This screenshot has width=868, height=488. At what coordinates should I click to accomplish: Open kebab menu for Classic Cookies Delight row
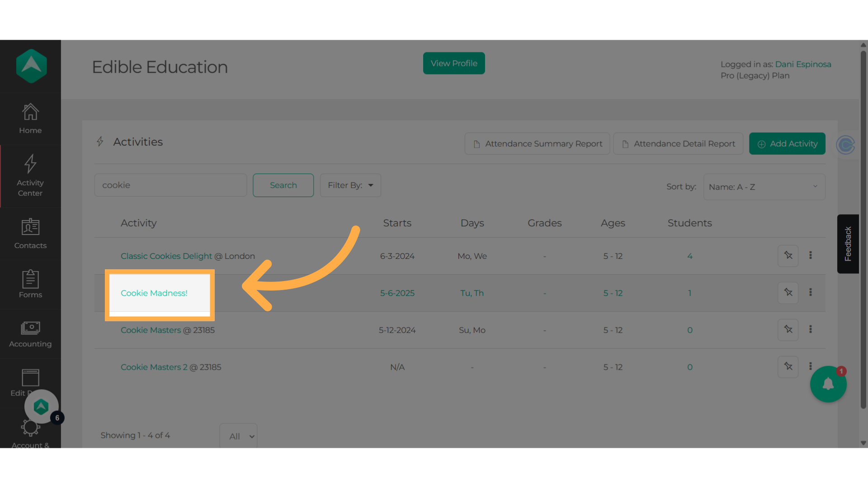coord(811,255)
